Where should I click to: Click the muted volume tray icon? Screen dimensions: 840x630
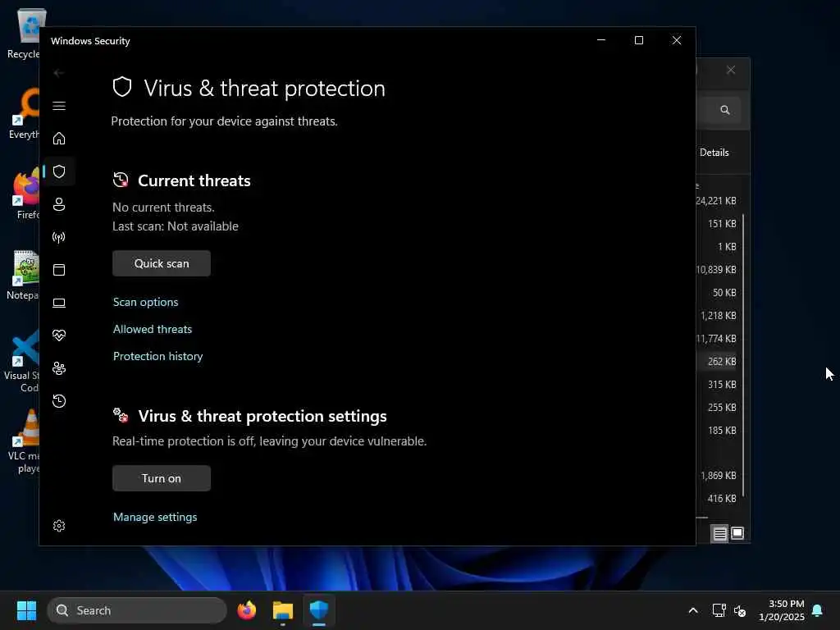pyautogui.click(x=740, y=610)
